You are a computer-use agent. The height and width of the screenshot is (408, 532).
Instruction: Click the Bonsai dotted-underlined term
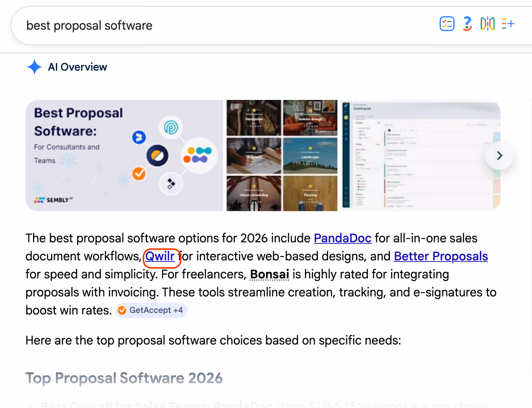tap(270, 274)
